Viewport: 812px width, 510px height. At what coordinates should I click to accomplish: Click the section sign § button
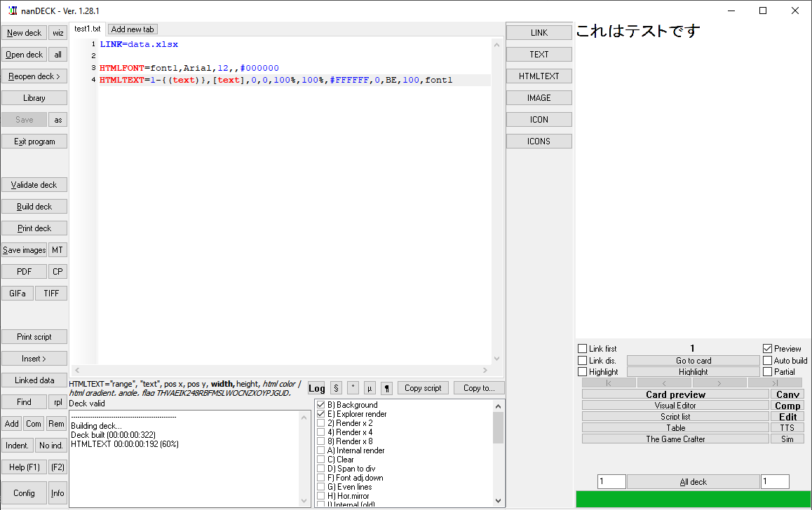click(336, 388)
